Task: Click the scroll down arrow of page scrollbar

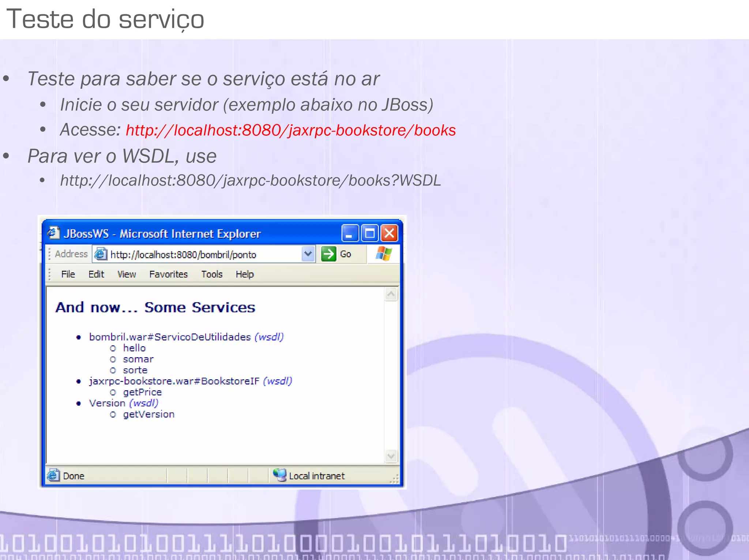Action: pyautogui.click(x=391, y=456)
